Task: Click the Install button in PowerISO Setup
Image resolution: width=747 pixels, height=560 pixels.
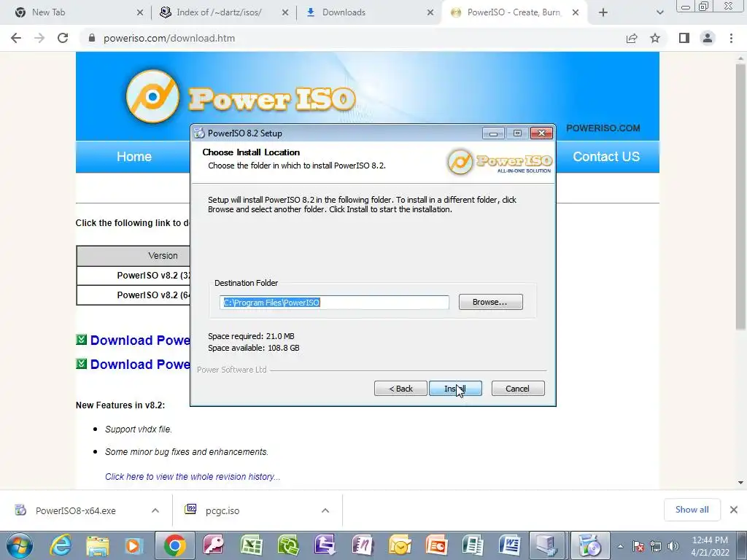Action: [x=455, y=389]
